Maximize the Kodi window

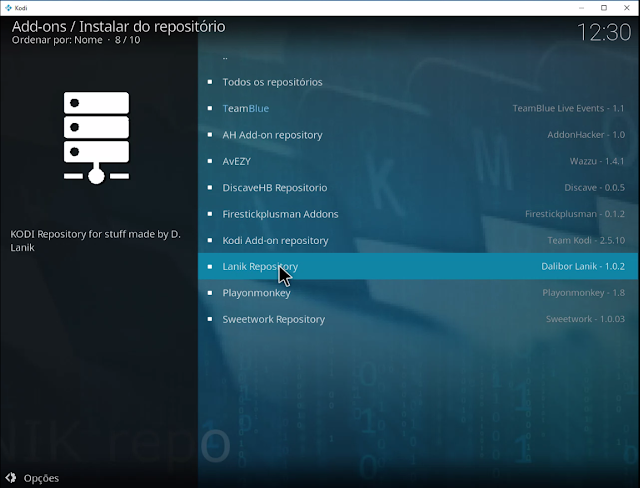(x=604, y=8)
